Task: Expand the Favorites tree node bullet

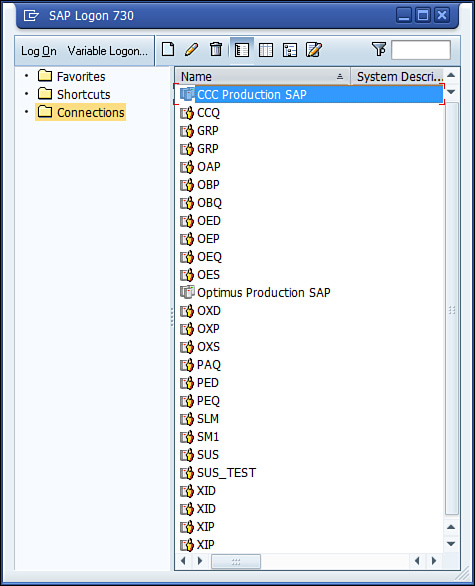Action: pos(26,75)
